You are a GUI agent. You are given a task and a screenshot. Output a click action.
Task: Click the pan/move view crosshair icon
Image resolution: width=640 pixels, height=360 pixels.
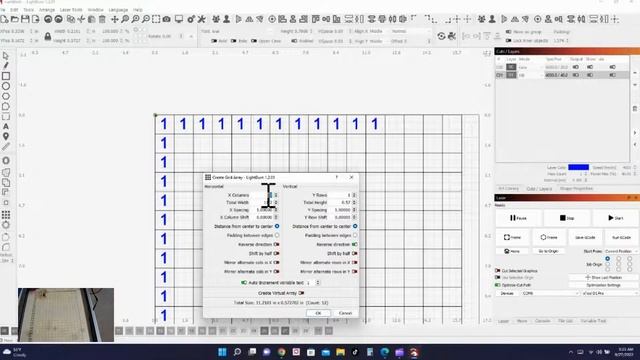115,19
